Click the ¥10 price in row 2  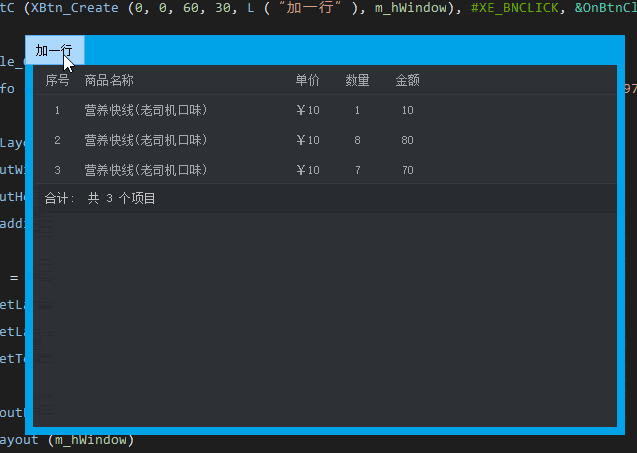[308, 140]
